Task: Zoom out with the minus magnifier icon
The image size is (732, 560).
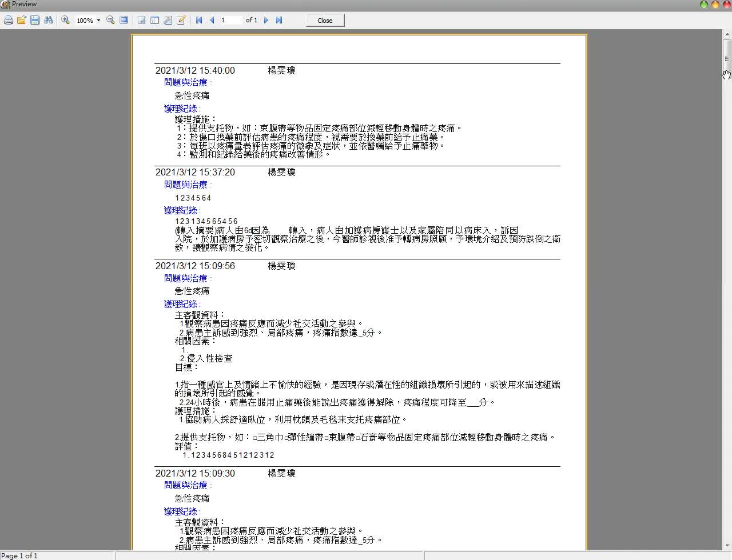Action: 110,20
